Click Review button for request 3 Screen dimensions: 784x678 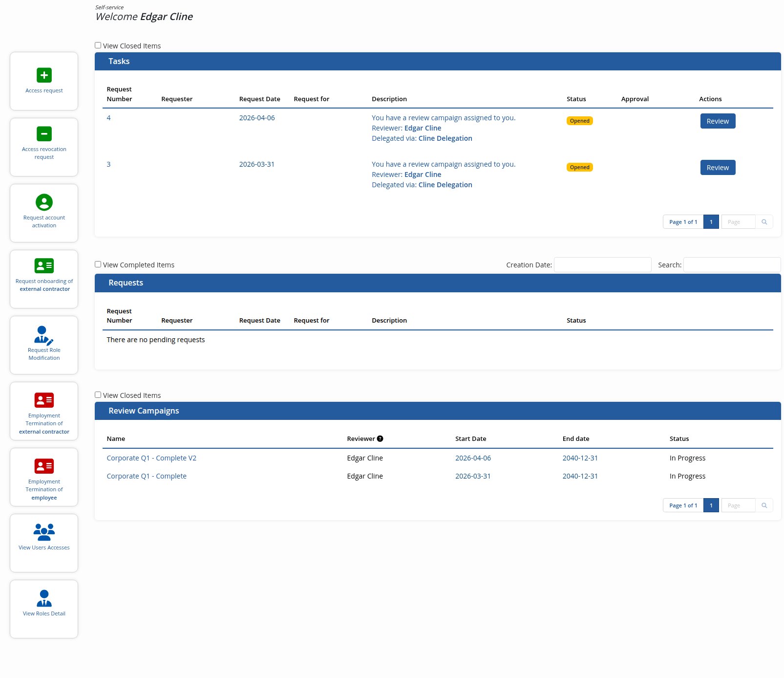[x=718, y=168]
